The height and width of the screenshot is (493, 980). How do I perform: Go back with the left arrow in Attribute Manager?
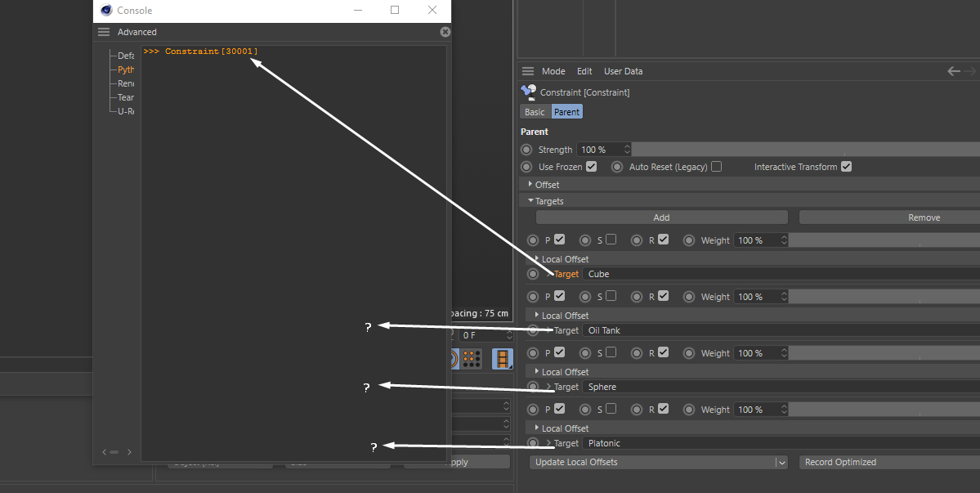(x=954, y=71)
